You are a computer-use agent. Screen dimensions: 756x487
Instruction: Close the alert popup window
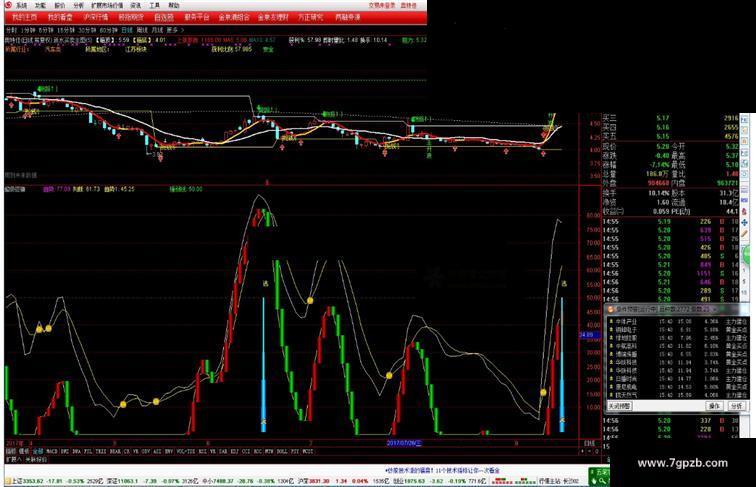[x=715, y=309]
